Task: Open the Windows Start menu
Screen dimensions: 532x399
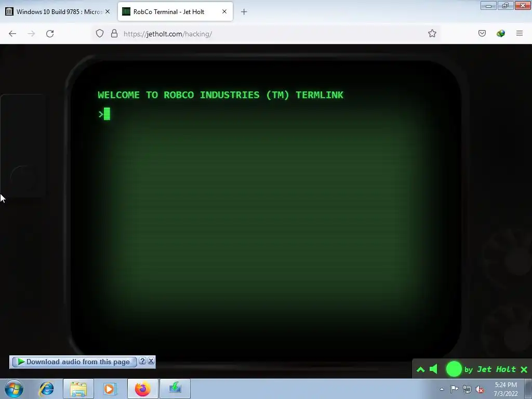Action: coord(14,389)
